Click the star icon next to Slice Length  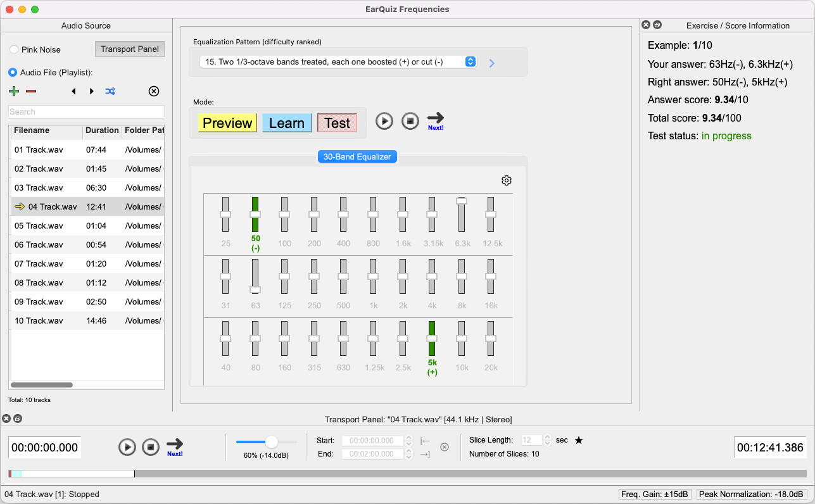(579, 440)
